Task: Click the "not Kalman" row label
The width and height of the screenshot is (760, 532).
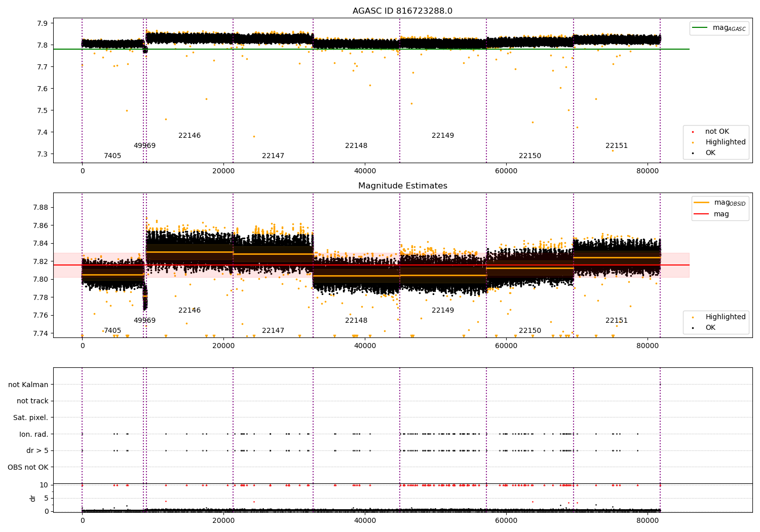Action: pos(28,385)
